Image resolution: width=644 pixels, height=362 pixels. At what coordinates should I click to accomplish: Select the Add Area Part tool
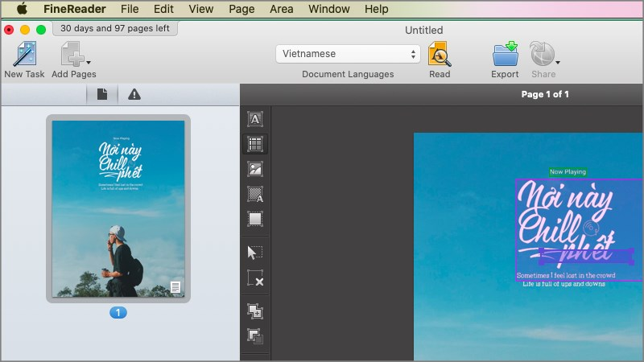pos(255,312)
